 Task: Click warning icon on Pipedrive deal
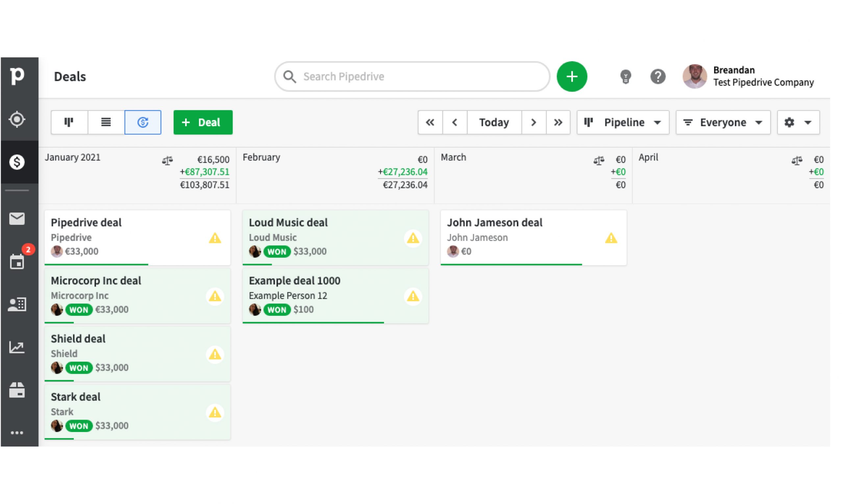(x=215, y=238)
